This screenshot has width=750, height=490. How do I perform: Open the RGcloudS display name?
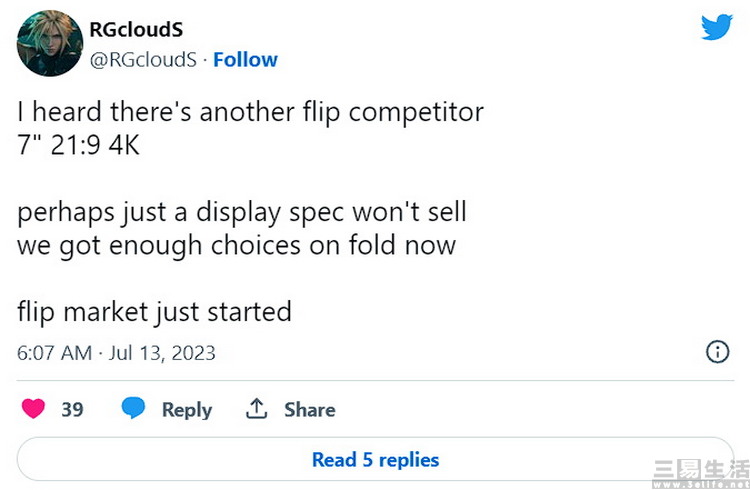click(x=136, y=30)
